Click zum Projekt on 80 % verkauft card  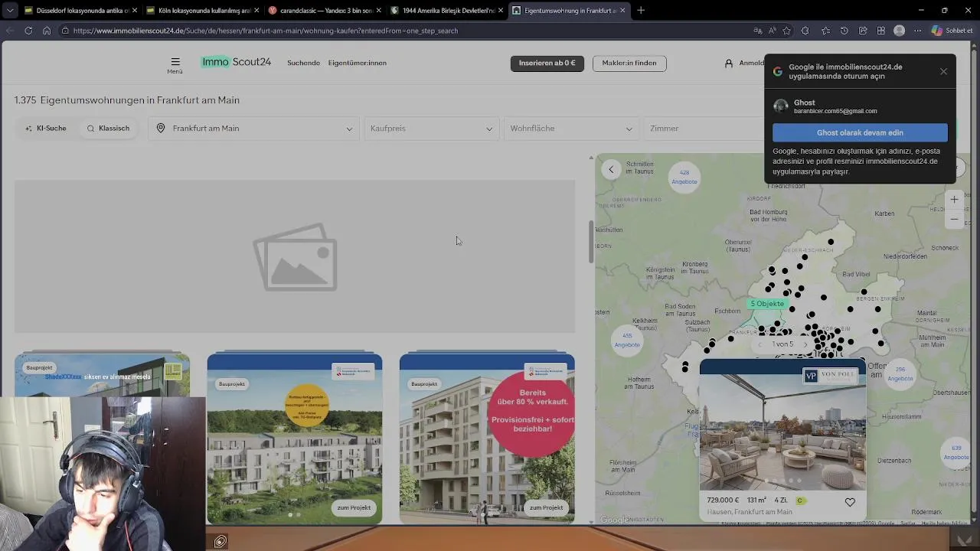point(546,507)
